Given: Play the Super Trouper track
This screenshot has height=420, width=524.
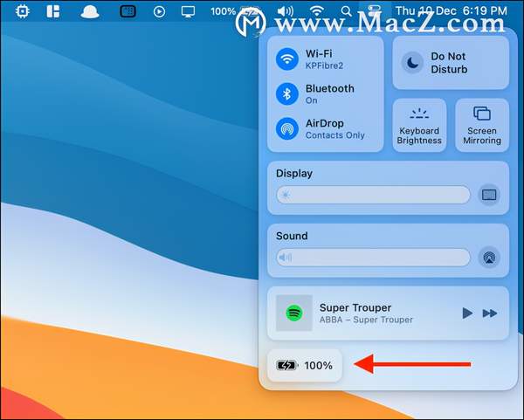Looking at the screenshot, I should 467,313.
